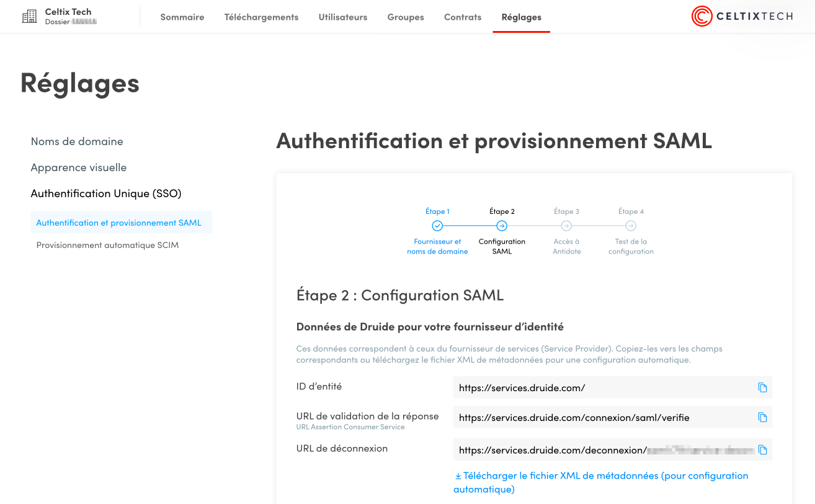Open the Contrats tab
The image size is (815, 504).
463,17
